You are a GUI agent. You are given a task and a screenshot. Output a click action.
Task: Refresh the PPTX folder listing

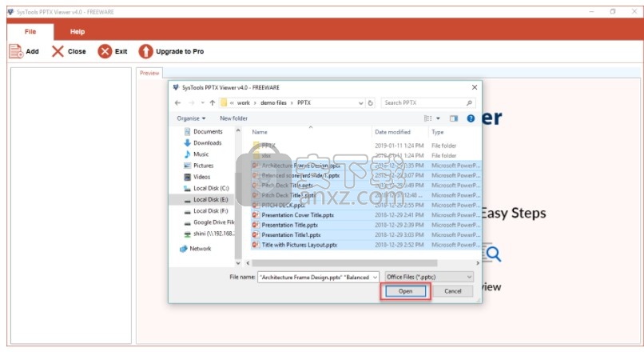point(371,103)
